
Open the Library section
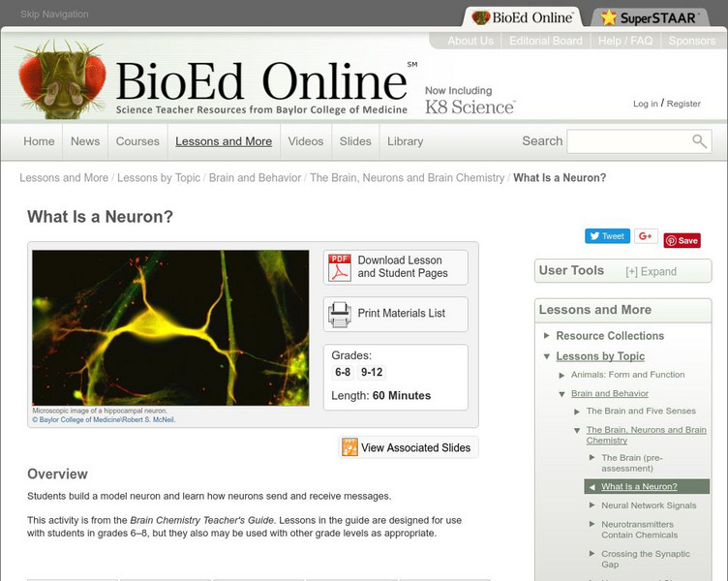point(405,141)
